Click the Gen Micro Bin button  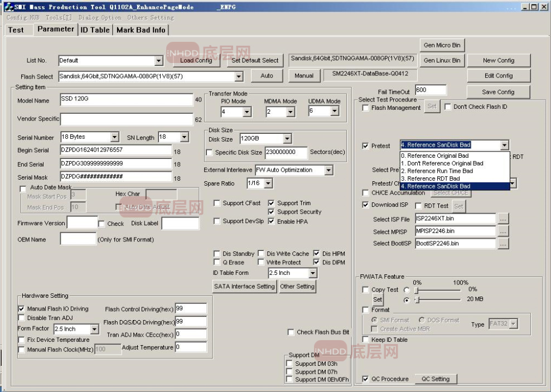pyautogui.click(x=442, y=45)
